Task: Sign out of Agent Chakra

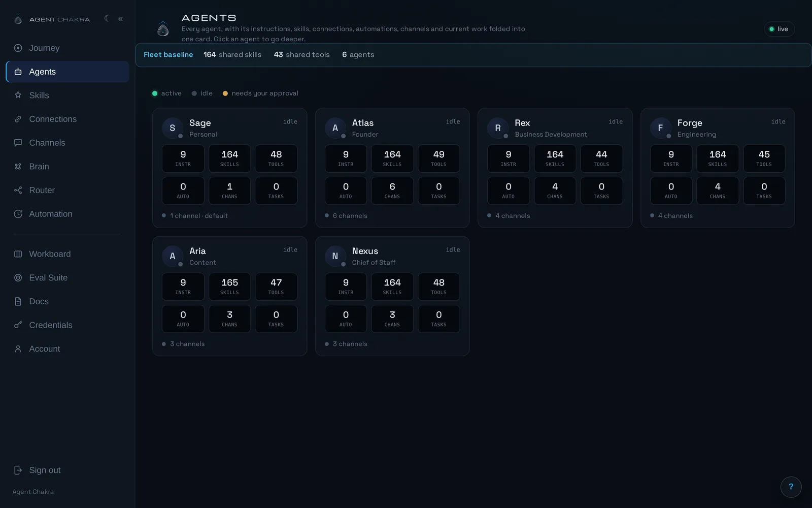Action: click(x=67, y=470)
